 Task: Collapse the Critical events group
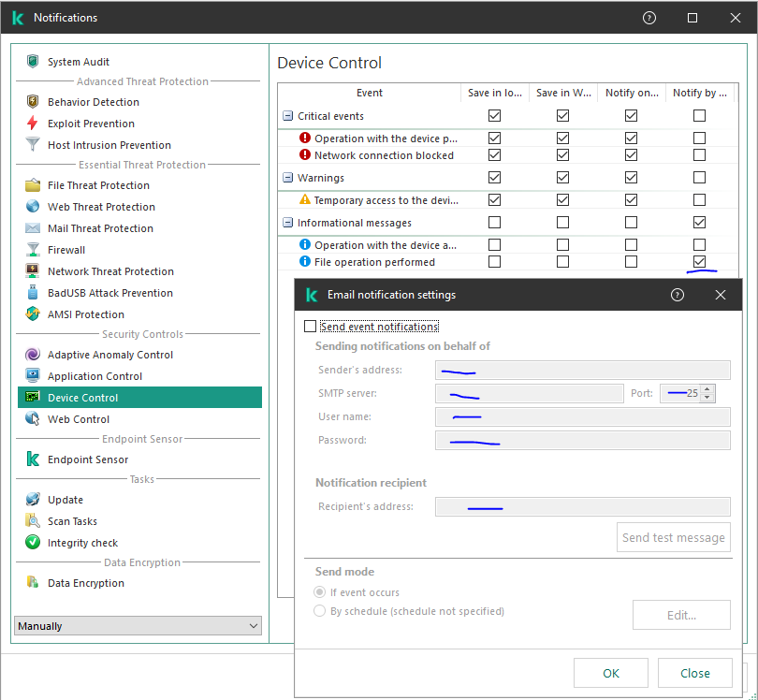pos(288,116)
